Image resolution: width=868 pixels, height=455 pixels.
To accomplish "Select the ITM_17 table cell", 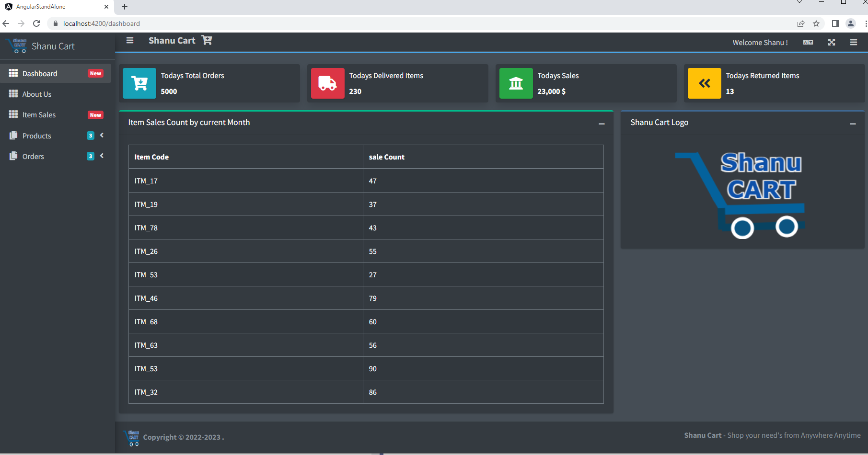I will pyautogui.click(x=246, y=181).
